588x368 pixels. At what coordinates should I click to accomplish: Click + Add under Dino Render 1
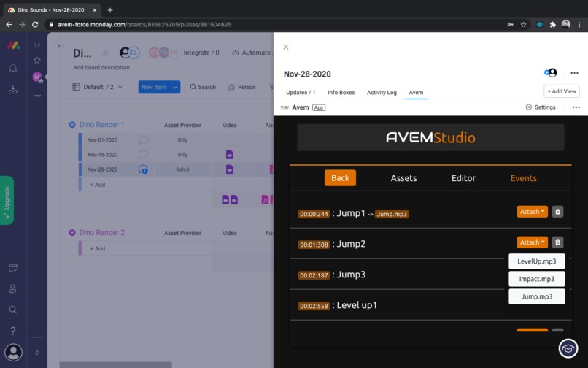point(98,185)
